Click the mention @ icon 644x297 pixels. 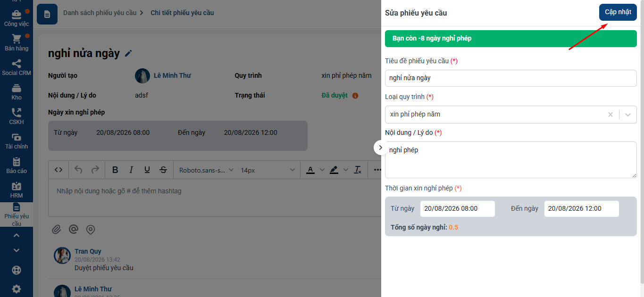73,230
